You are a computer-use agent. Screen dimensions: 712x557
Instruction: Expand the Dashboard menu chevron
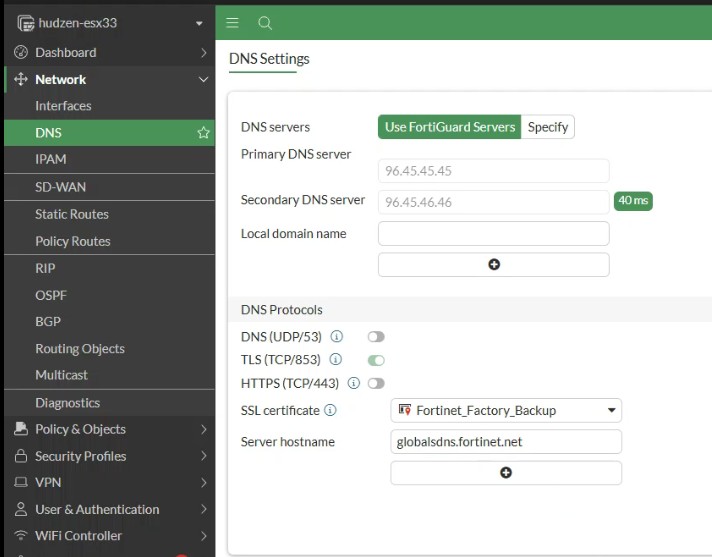click(203, 53)
